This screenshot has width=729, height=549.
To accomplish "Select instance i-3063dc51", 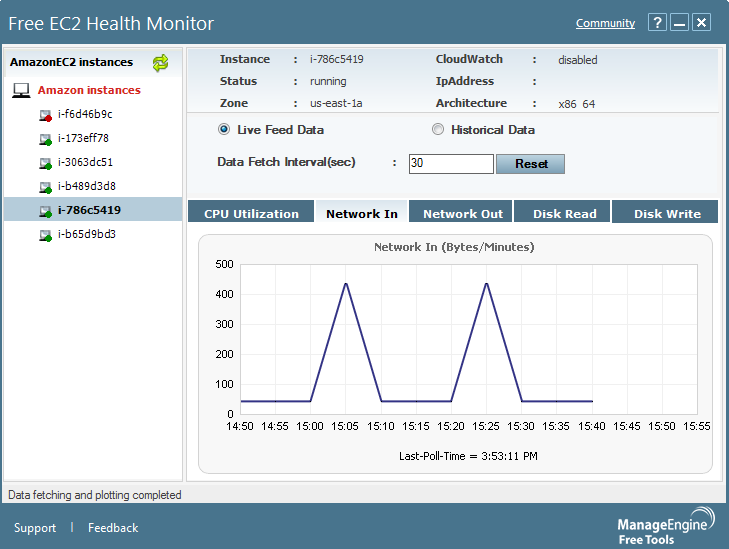I will click(85, 163).
